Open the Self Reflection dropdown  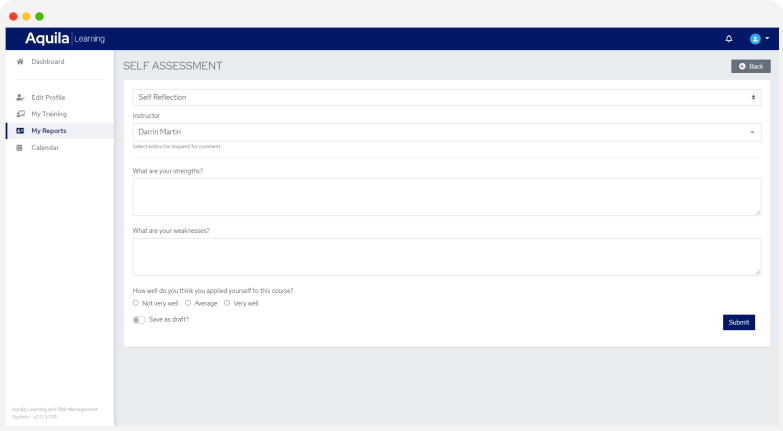[x=446, y=97]
